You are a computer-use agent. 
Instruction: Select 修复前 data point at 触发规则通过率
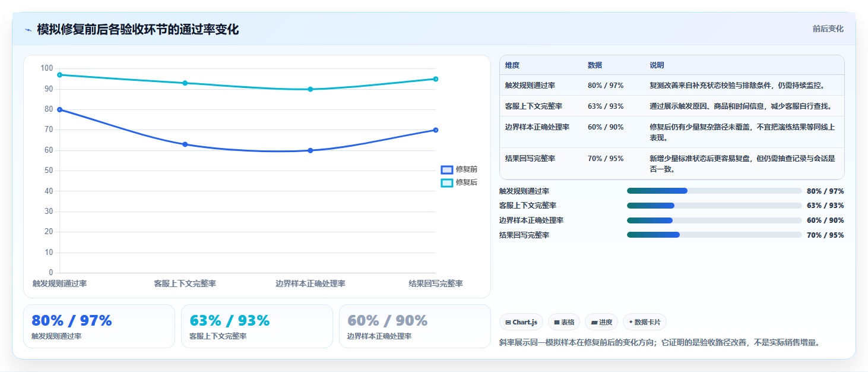(59, 109)
